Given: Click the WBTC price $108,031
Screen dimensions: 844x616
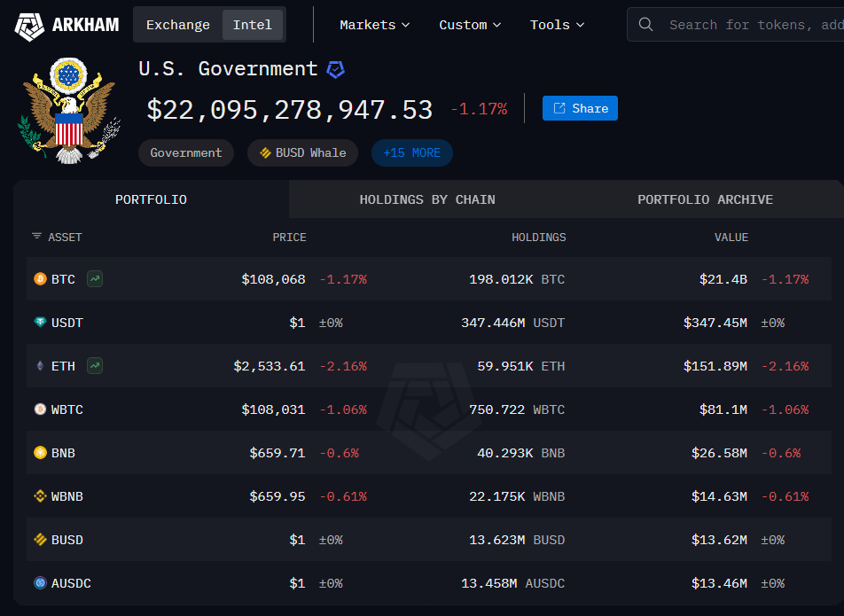Looking at the screenshot, I should coord(273,410).
